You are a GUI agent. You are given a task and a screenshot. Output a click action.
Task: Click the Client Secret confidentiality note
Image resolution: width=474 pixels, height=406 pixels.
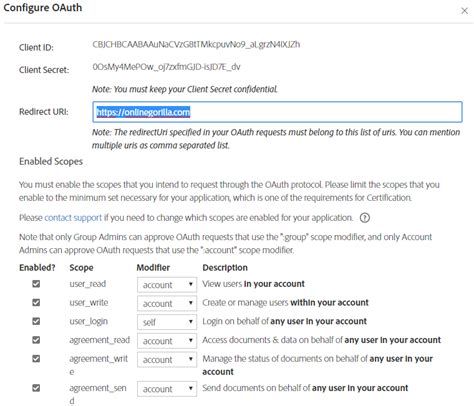click(185, 89)
